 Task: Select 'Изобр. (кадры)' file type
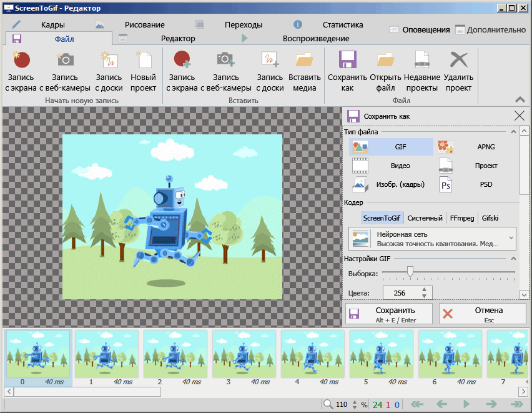pos(392,184)
